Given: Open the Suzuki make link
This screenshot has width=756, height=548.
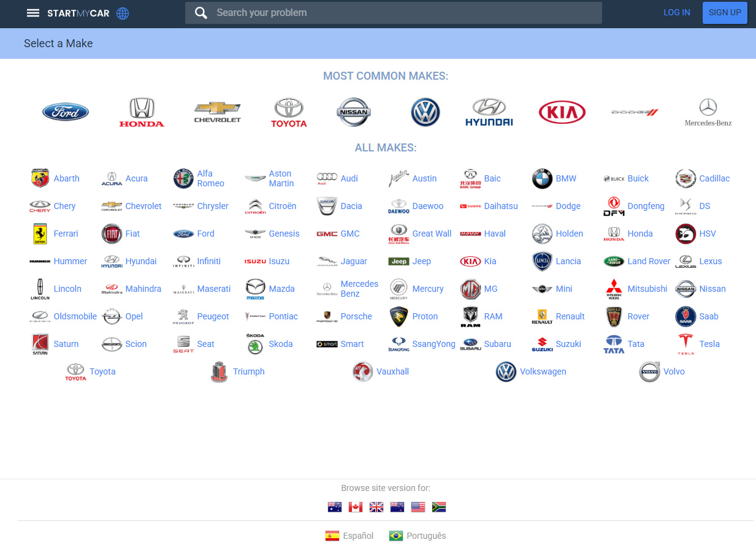Looking at the screenshot, I should pyautogui.click(x=568, y=344).
